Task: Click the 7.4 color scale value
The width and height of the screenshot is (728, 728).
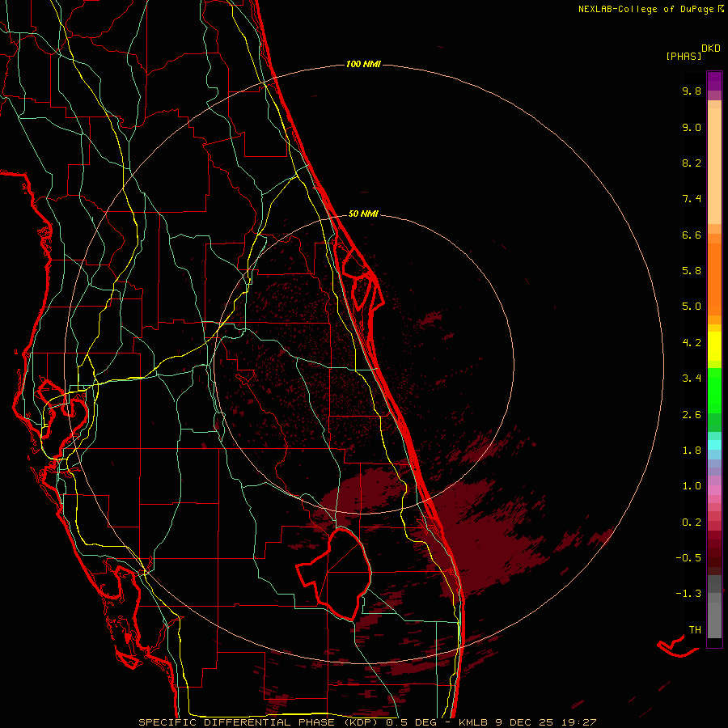Action: 692,199
